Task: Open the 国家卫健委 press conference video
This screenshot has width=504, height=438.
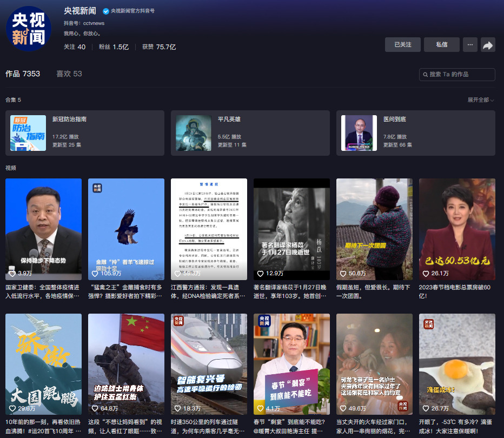Action: (43, 229)
